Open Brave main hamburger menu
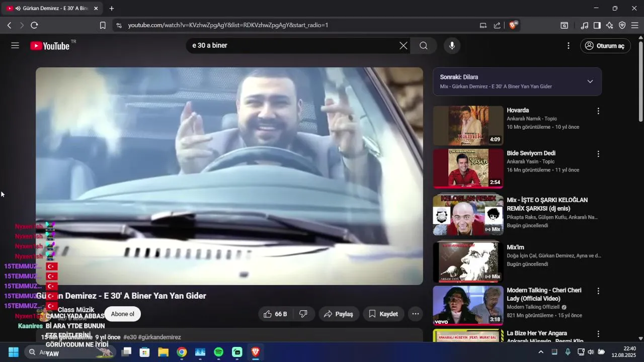Screen dimensions: 644x362 pyautogui.click(x=634, y=25)
